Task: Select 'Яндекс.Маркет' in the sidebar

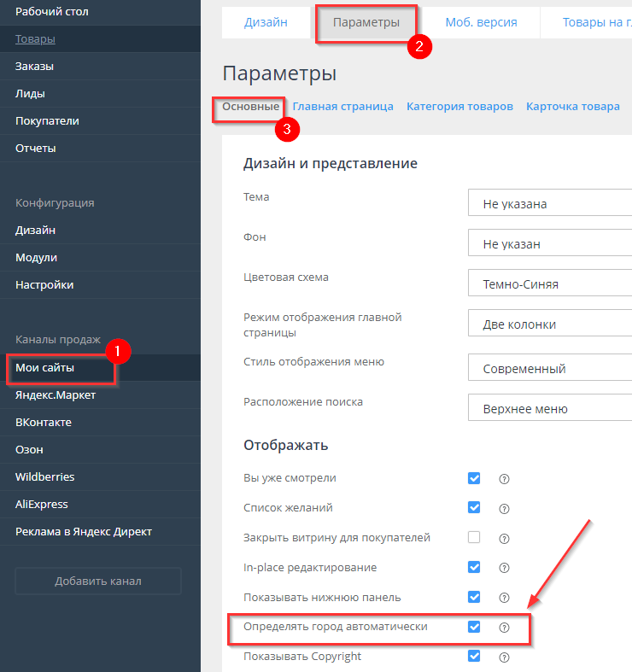Action: point(56,395)
